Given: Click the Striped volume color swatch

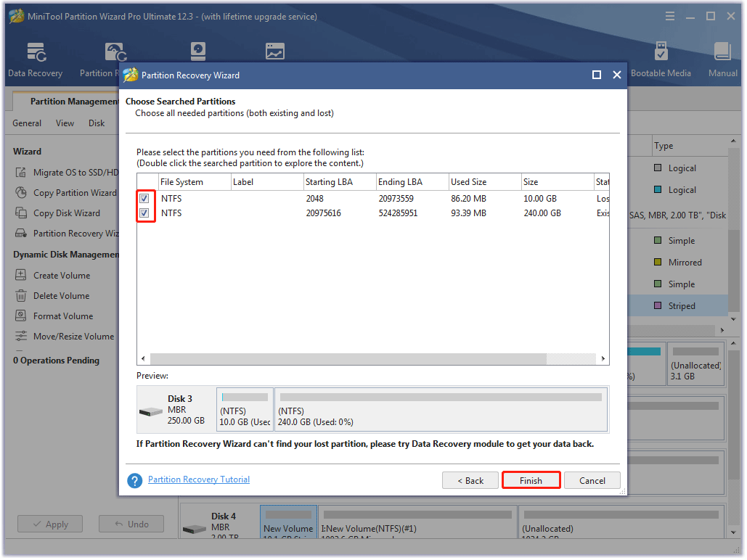Looking at the screenshot, I should [658, 305].
